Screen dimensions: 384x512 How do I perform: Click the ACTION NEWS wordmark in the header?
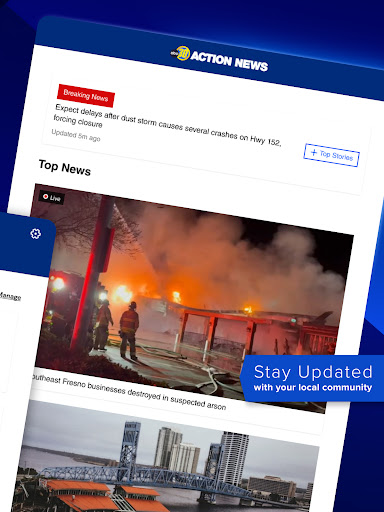(x=229, y=61)
